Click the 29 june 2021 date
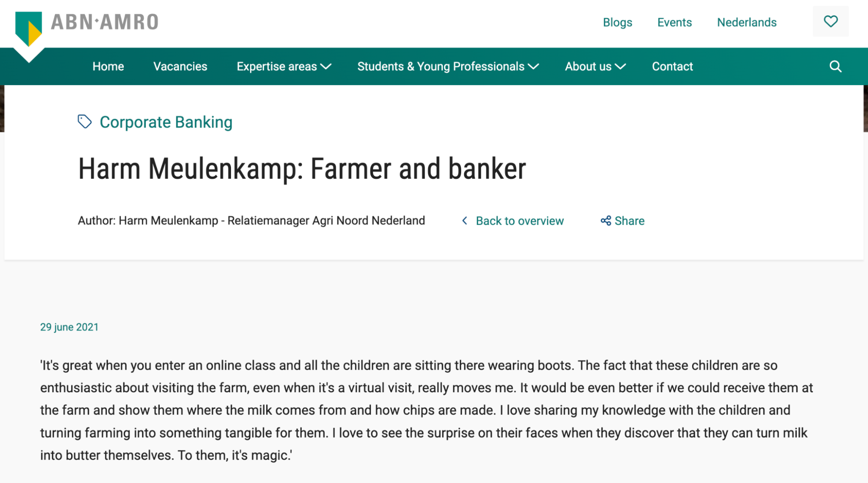This screenshot has width=868, height=483. [x=69, y=327]
